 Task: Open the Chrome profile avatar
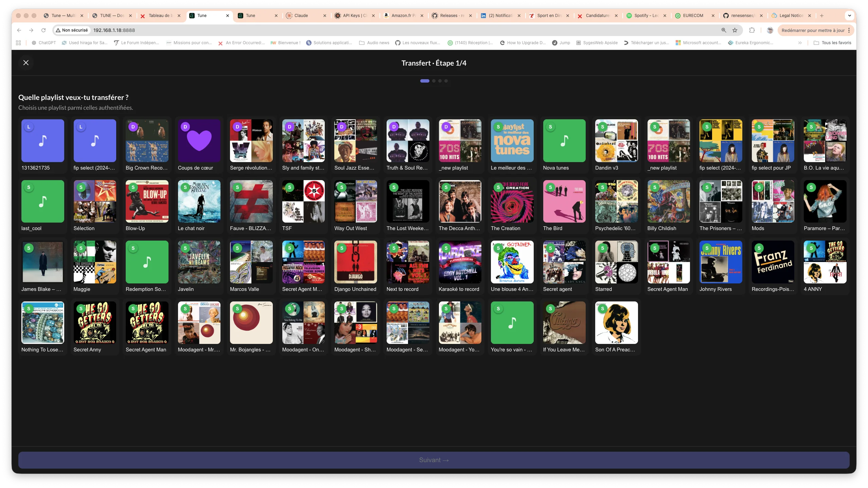pos(770,30)
